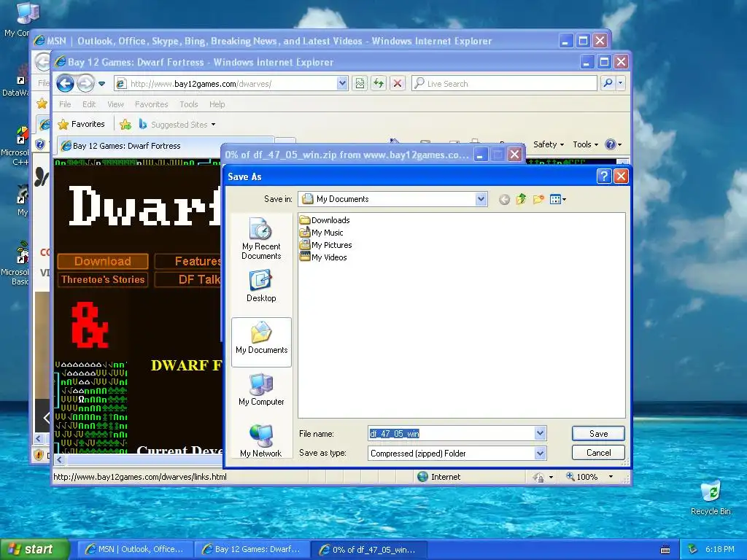This screenshot has height=560, width=747.
Task: Click system tray clock 6:18 PM
Action: 719,549
